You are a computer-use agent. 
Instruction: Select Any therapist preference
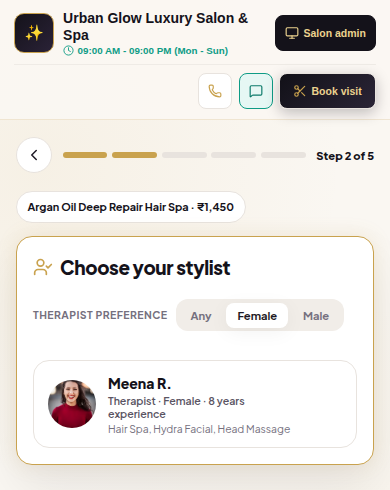pos(201,316)
